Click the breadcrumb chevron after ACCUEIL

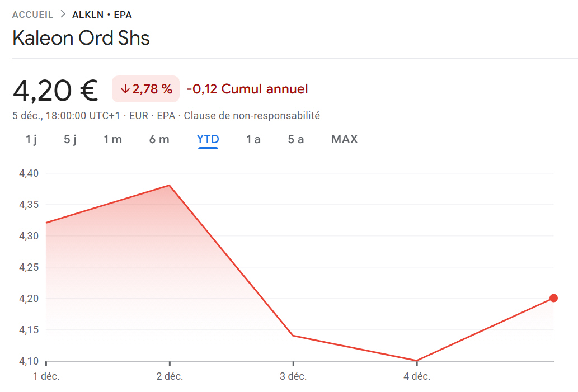pos(63,15)
